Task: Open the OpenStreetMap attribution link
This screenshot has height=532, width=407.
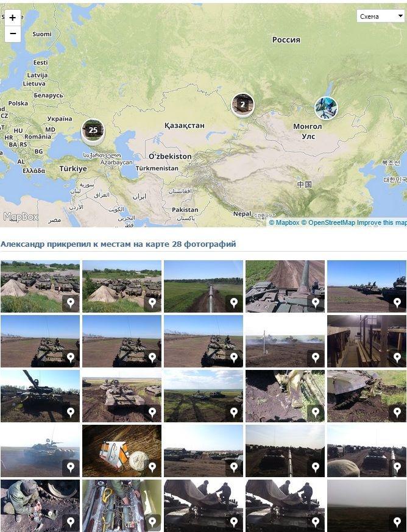Action: [328, 222]
